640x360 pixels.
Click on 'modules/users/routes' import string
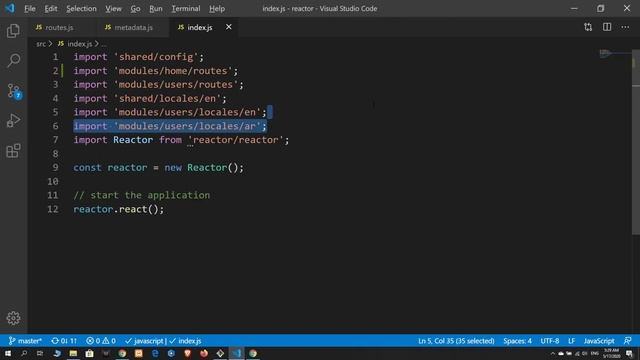pos(176,84)
